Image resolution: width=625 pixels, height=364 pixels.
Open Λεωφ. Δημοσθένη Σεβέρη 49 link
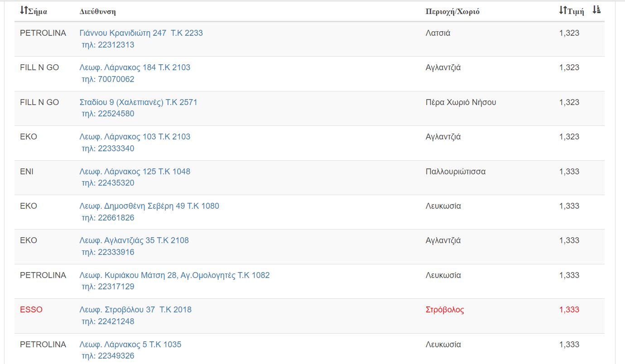click(x=149, y=206)
